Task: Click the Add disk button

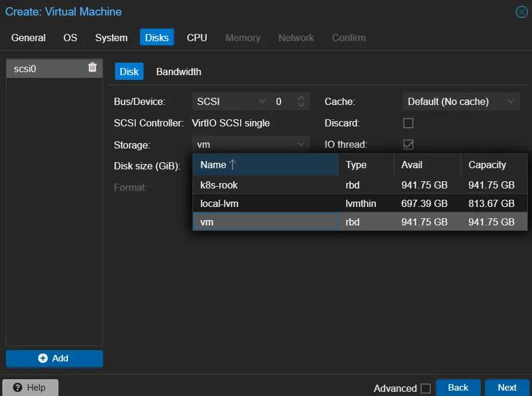Action: [x=54, y=358]
